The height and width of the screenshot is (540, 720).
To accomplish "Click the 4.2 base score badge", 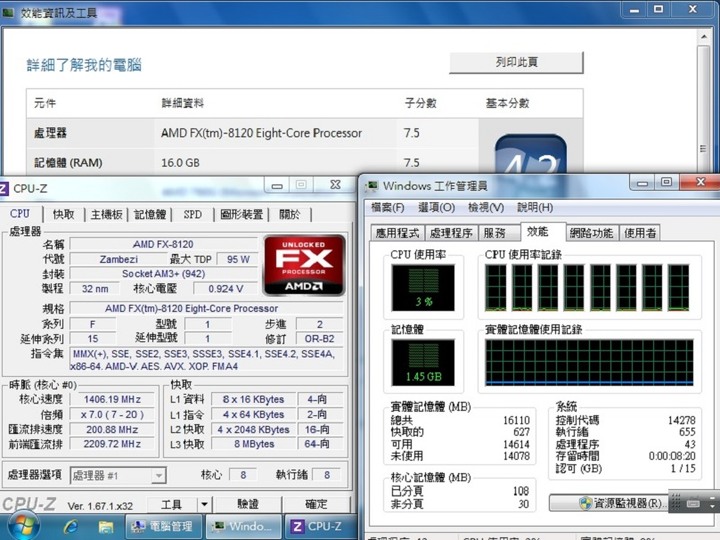I will click(530, 155).
